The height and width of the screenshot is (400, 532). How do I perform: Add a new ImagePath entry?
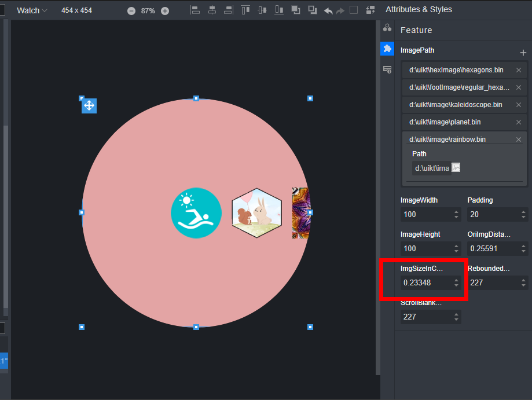click(x=523, y=52)
